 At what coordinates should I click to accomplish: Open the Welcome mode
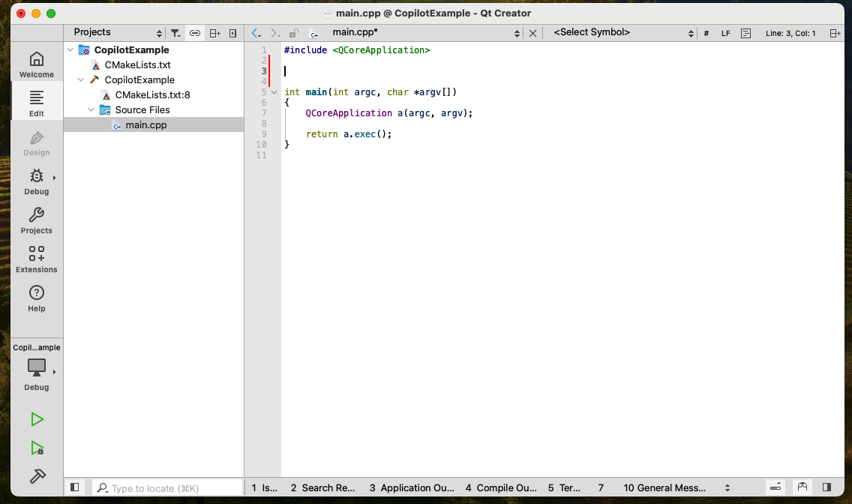[x=37, y=64]
